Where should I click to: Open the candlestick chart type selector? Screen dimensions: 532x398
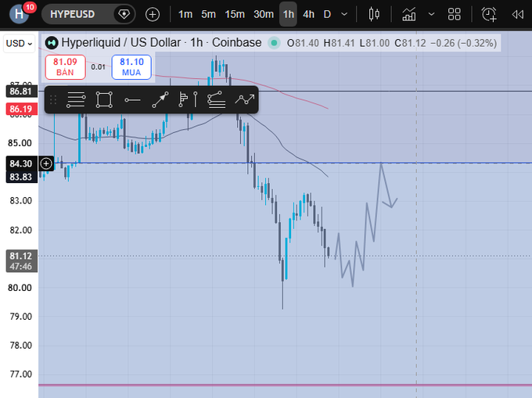coord(374,14)
